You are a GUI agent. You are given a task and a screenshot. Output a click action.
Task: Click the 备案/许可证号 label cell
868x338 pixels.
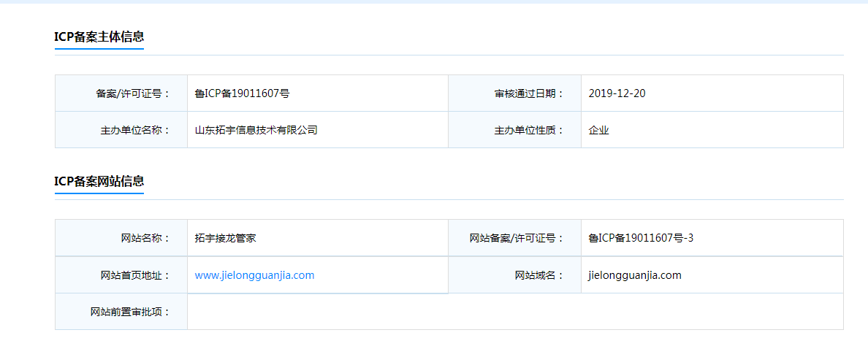(121, 93)
